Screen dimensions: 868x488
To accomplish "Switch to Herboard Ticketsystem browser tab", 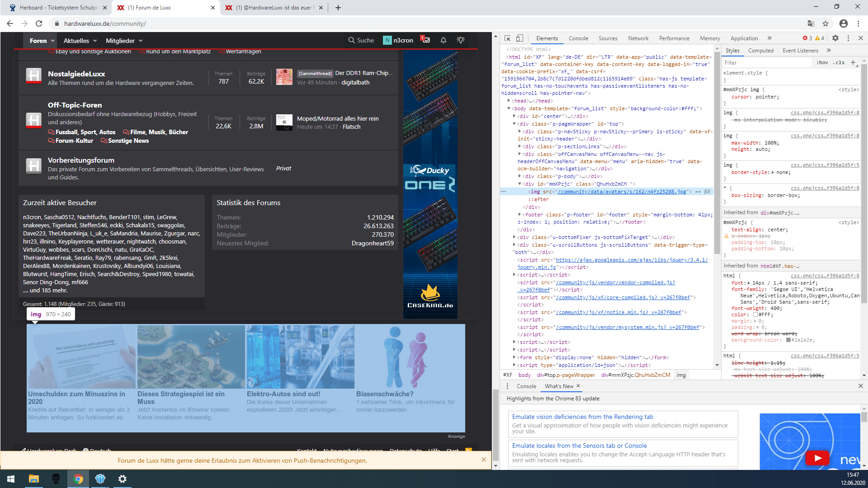I will coord(58,8).
